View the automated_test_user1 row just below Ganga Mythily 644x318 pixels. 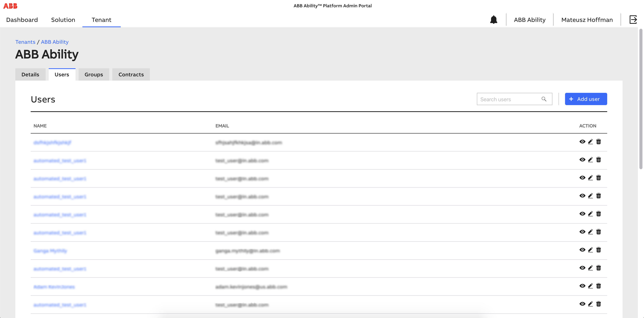pos(582,268)
